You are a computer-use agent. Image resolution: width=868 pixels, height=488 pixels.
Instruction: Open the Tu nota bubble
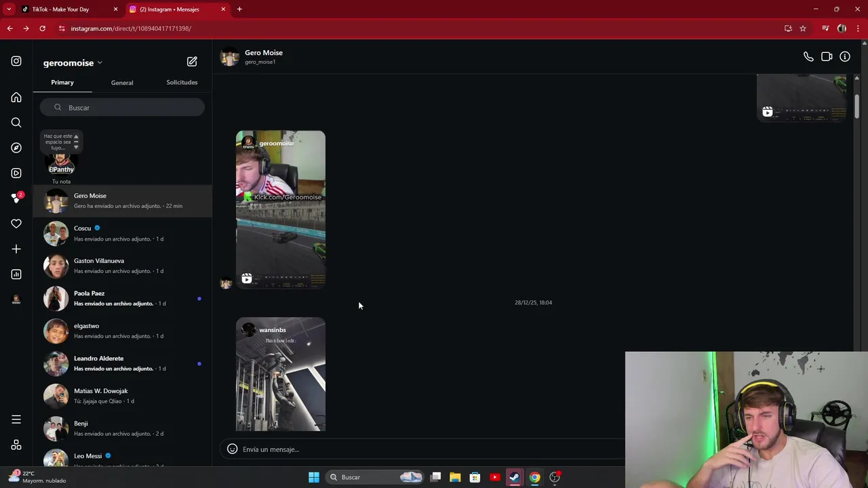click(61, 140)
